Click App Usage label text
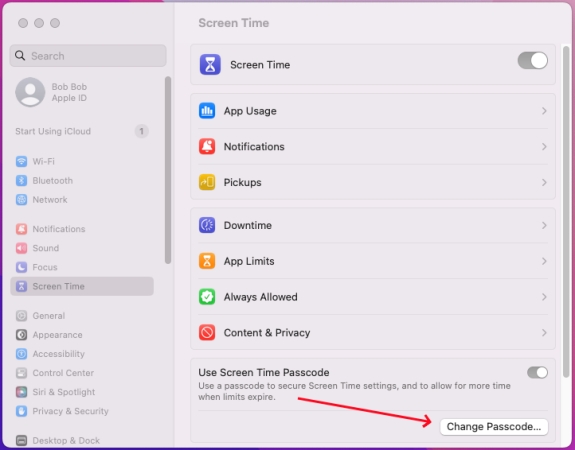575x450 pixels. pos(250,111)
